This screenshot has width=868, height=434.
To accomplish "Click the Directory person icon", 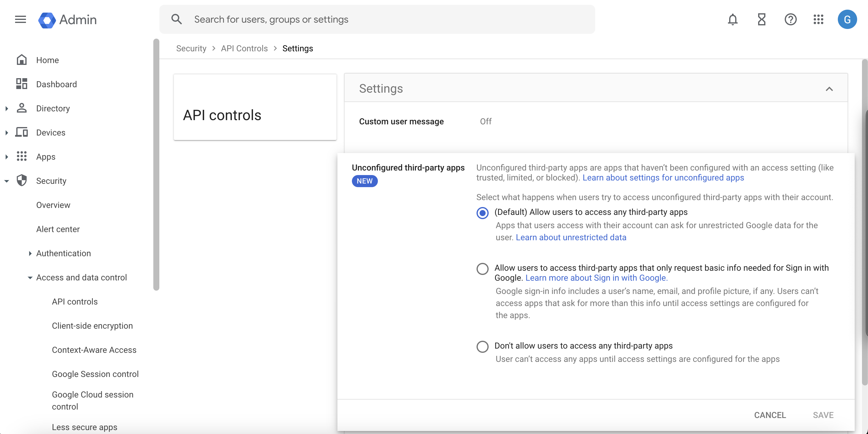I will coord(21,108).
